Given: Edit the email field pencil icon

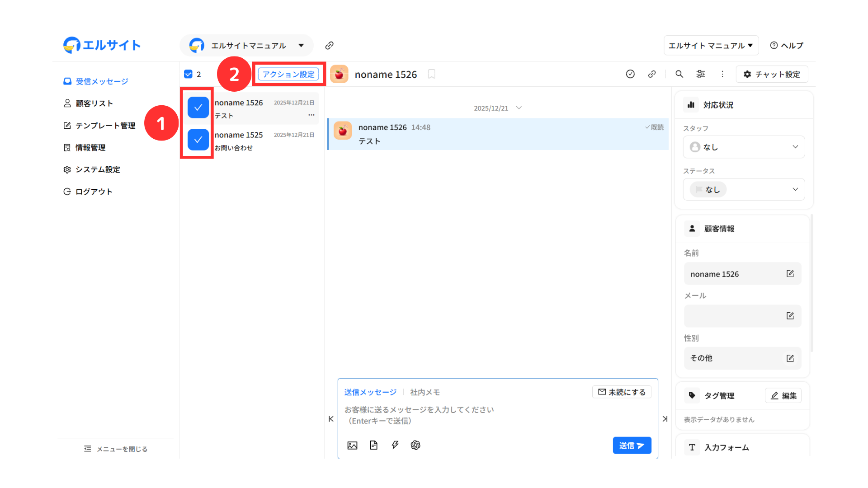Looking at the screenshot, I should (x=790, y=316).
